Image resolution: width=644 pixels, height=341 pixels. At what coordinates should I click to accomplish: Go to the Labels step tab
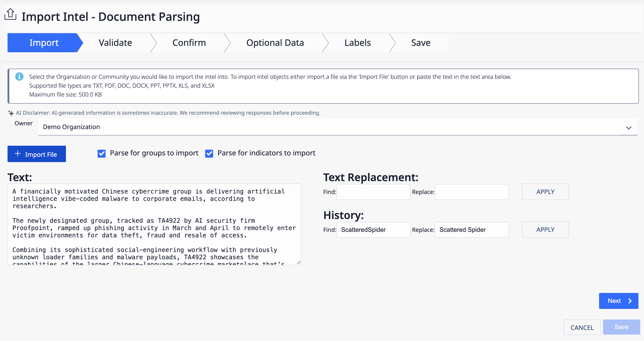coord(357,43)
